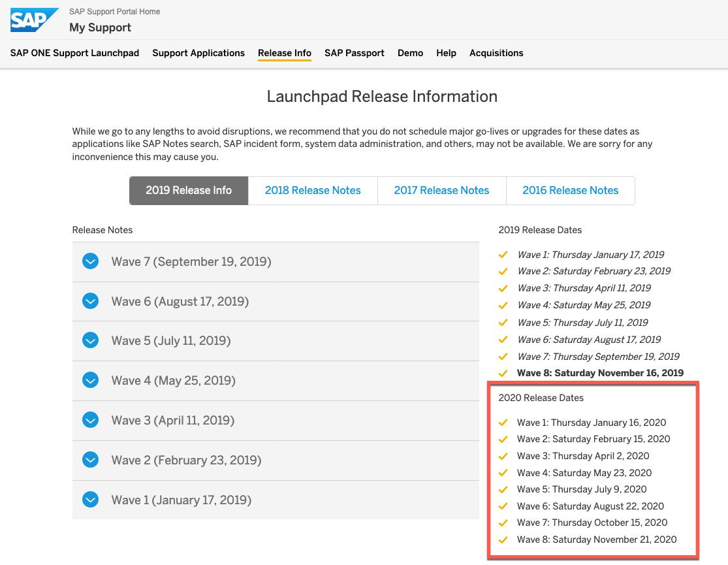Expand the Wave 1 chevron icon
The width and height of the screenshot is (728, 565).
point(91,500)
